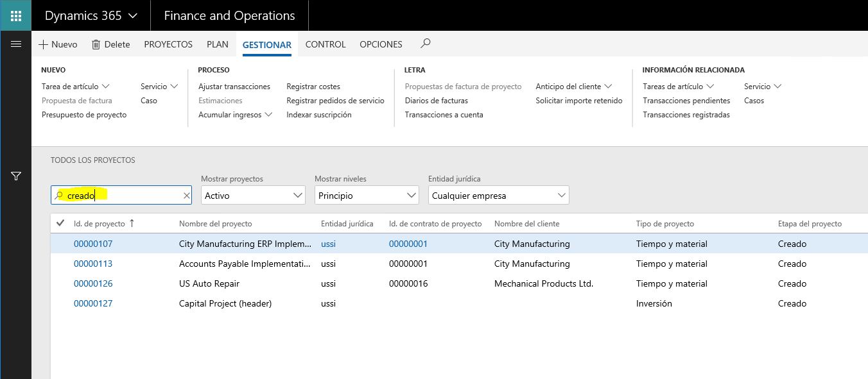Open the filter pane funnel icon

[x=16, y=176]
